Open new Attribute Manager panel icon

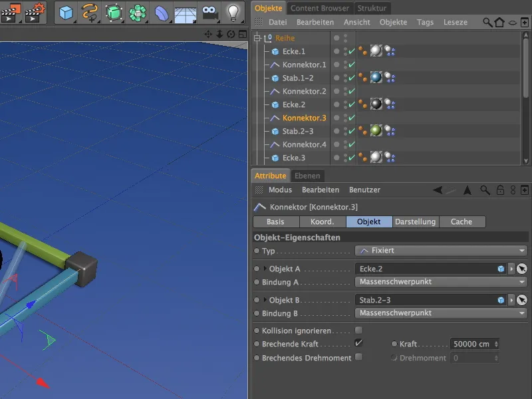[x=525, y=190]
